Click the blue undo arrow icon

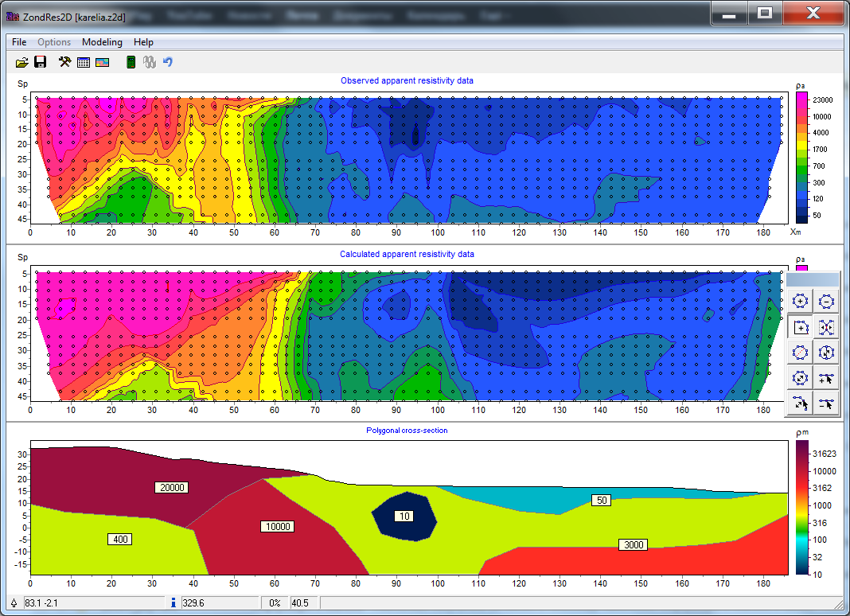pos(168,62)
